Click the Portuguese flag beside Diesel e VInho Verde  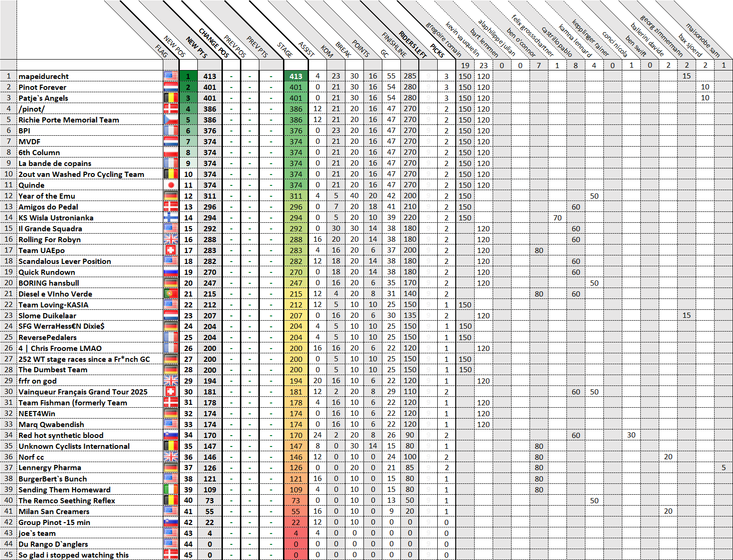pyautogui.click(x=171, y=294)
